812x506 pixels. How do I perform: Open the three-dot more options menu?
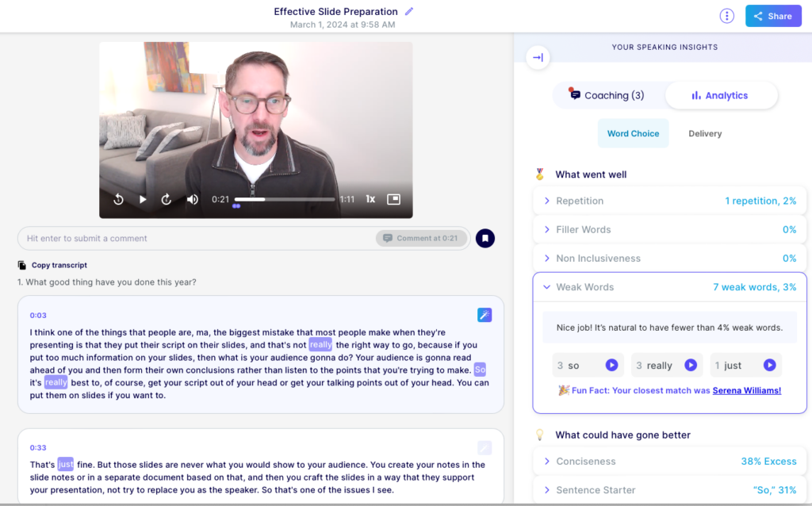(726, 16)
